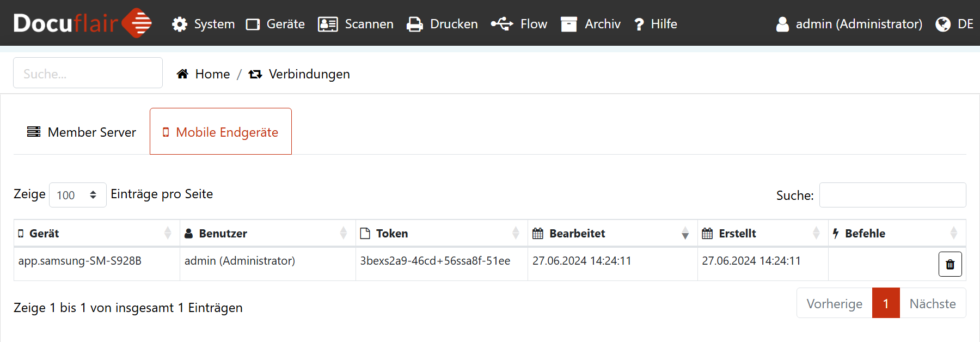980x342 pixels.
Task: Delete the app.samsung-SM-S928B device with trash button
Action: click(950, 264)
